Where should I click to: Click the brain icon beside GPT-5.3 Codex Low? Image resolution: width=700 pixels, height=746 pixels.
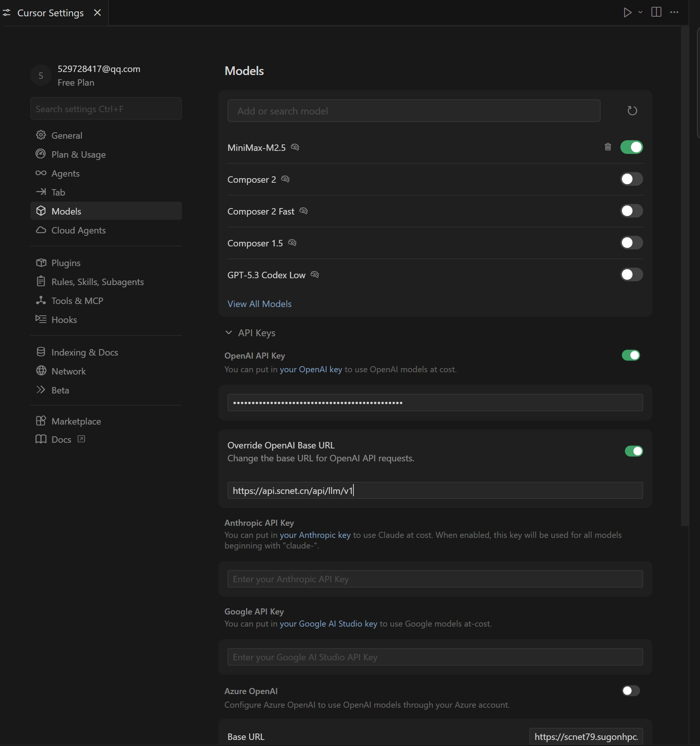pos(314,274)
